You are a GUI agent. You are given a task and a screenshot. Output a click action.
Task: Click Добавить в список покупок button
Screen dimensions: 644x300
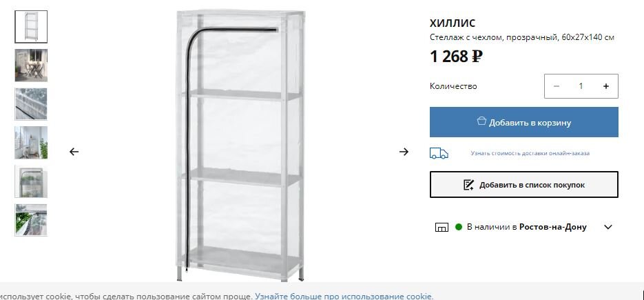coord(523,185)
